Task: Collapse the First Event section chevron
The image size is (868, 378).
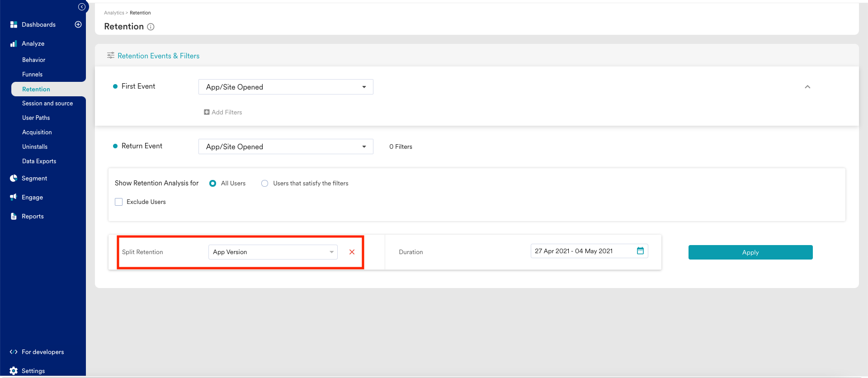Action: coord(807,87)
